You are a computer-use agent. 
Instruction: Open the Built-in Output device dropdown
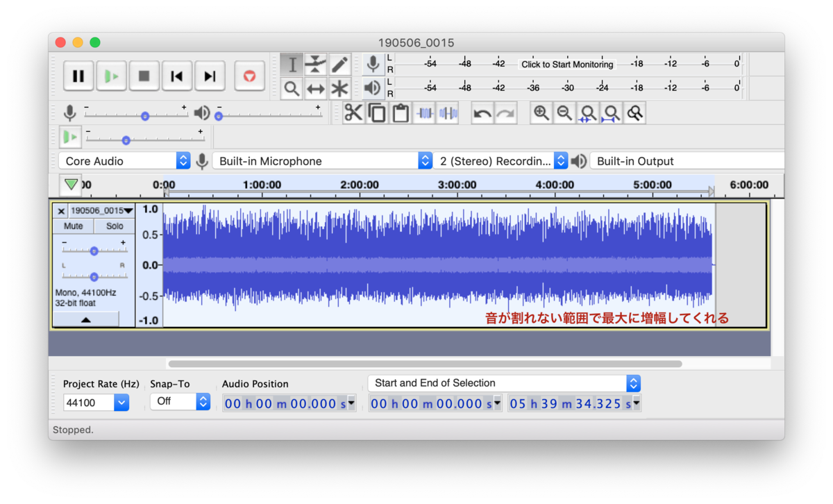tap(687, 161)
